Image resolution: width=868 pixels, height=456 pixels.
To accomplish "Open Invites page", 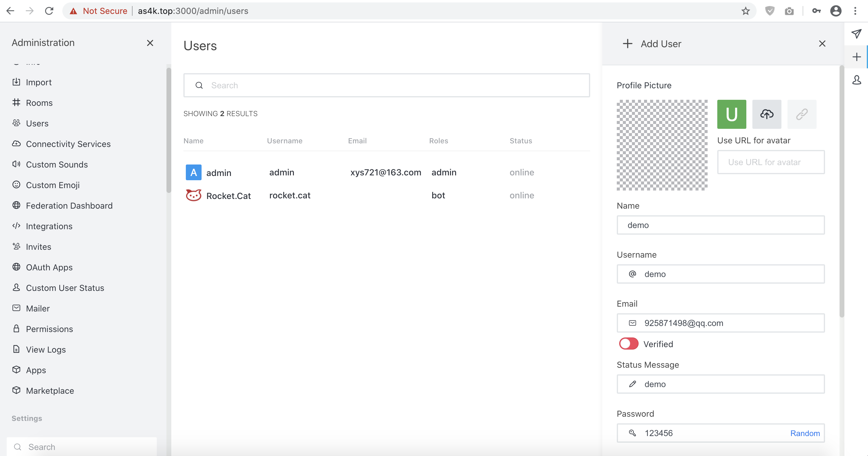I will pyautogui.click(x=32, y=246).
